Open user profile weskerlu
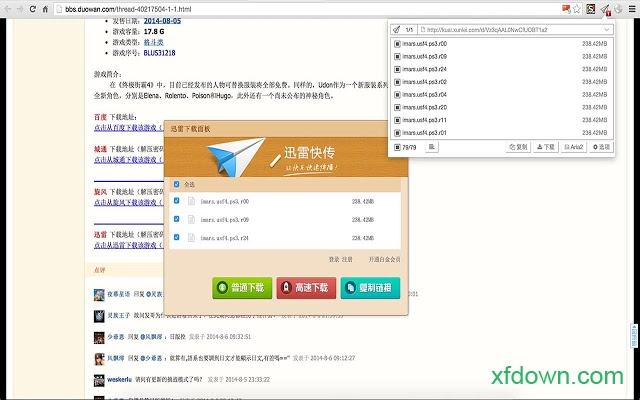The width and height of the screenshot is (640, 400). (x=119, y=380)
